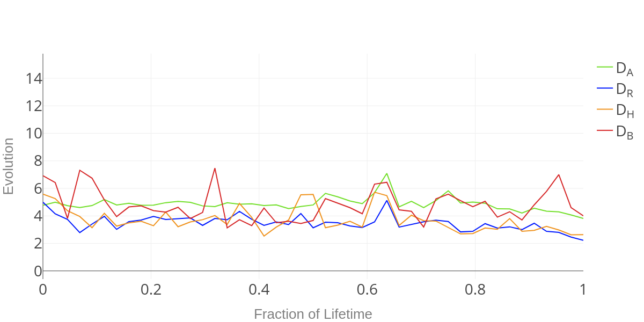Click the red line swatch in the legend
This screenshot has height=322, width=644.
pyautogui.click(x=605, y=130)
